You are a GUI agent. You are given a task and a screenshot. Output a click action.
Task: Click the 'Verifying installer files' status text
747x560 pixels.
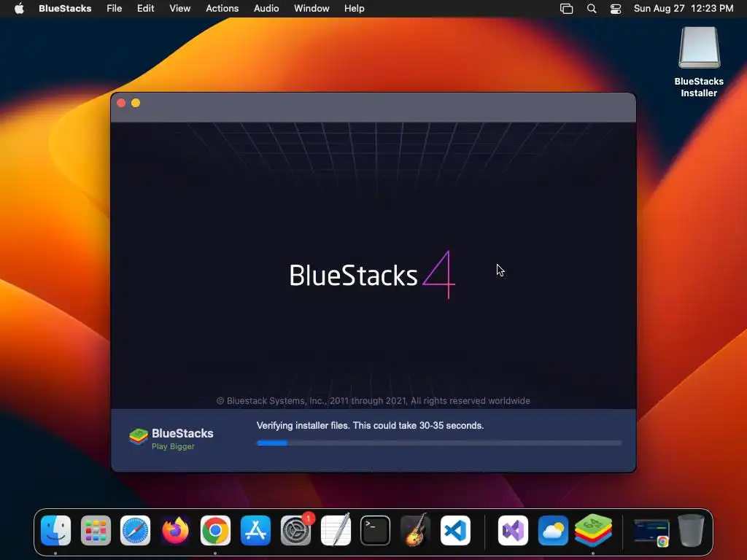click(370, 426)
